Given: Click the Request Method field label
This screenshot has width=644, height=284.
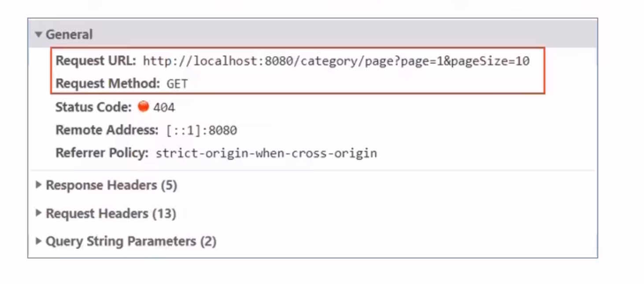Looking at the screenshot, I should 108,83.
